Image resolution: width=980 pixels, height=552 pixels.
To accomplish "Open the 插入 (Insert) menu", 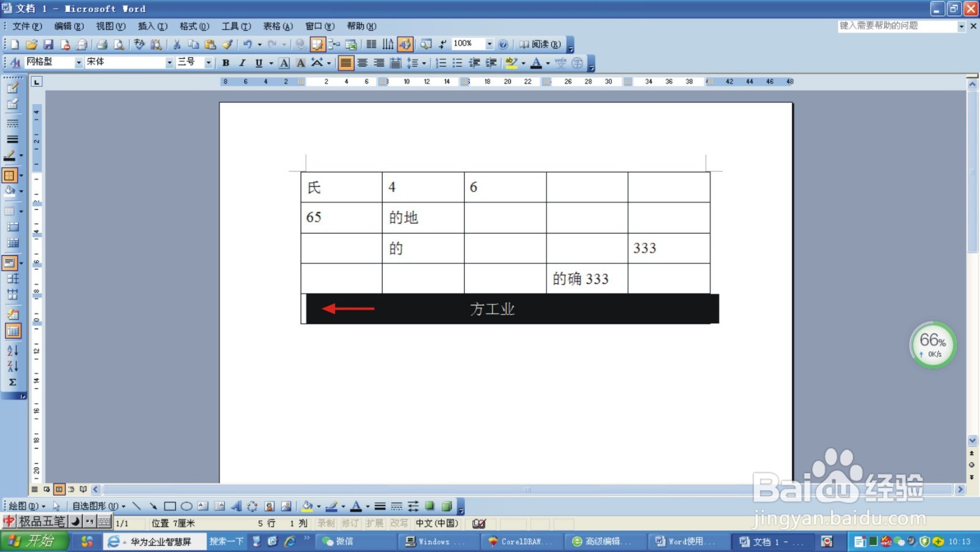I will click(153, 26).
